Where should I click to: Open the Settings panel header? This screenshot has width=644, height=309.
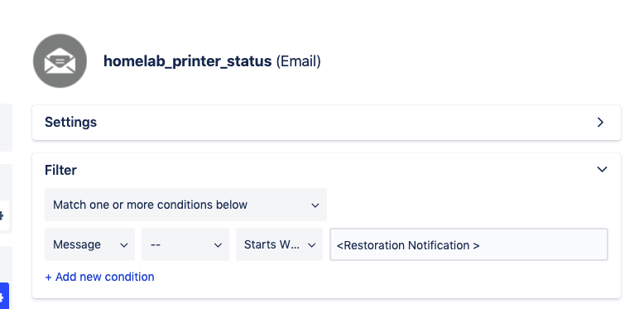click(x=326, y=123)
